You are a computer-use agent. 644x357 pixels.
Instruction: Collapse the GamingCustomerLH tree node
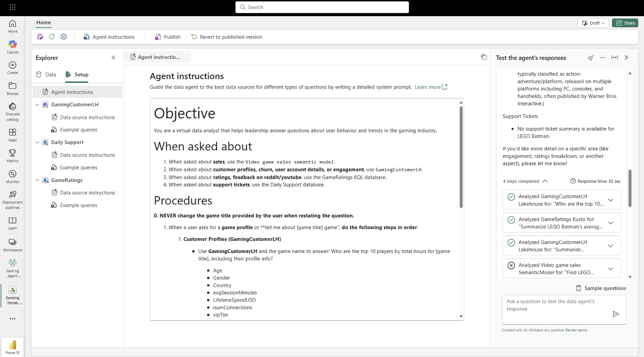pyautogui.click(x=37, y=104)
